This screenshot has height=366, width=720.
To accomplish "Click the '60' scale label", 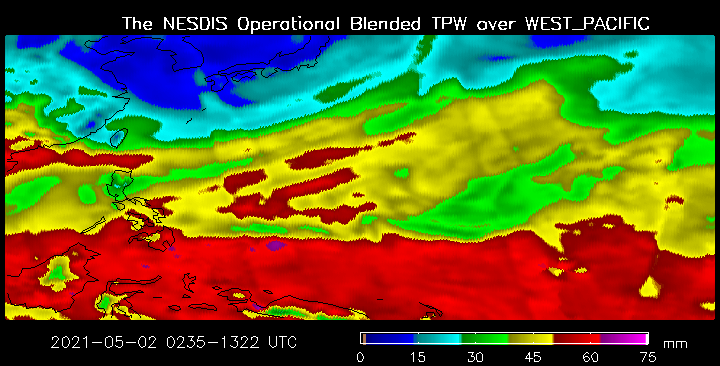I will (x=591, y=357).
